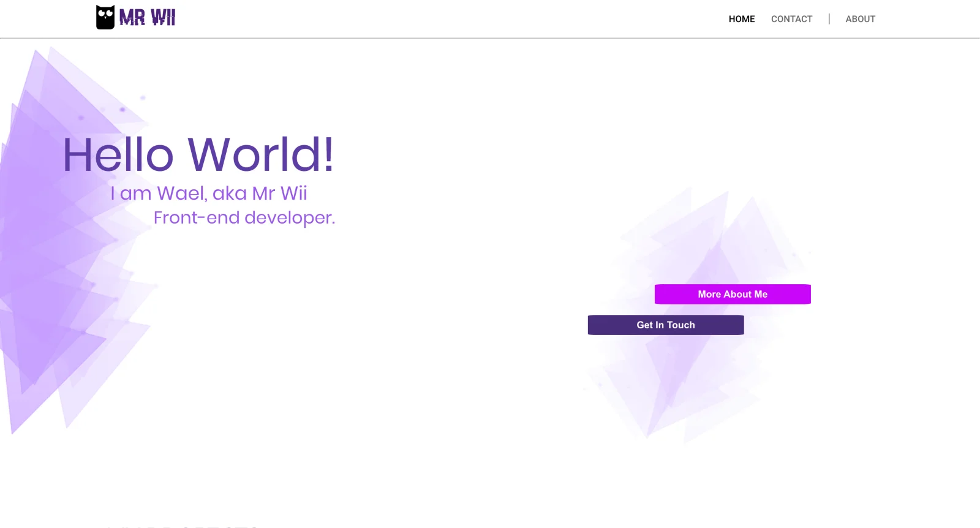Click the small purple dots above left artwork
Screen dimensions: 980x528
123,109
